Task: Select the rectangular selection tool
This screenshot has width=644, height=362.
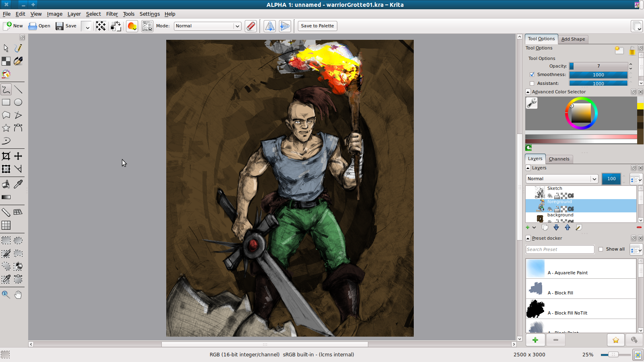Action: (6, 241)
